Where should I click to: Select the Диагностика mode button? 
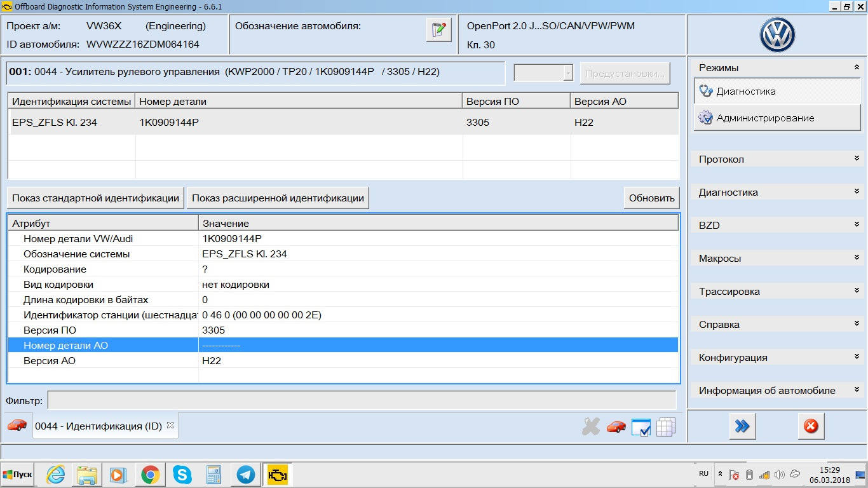point(778,91)
